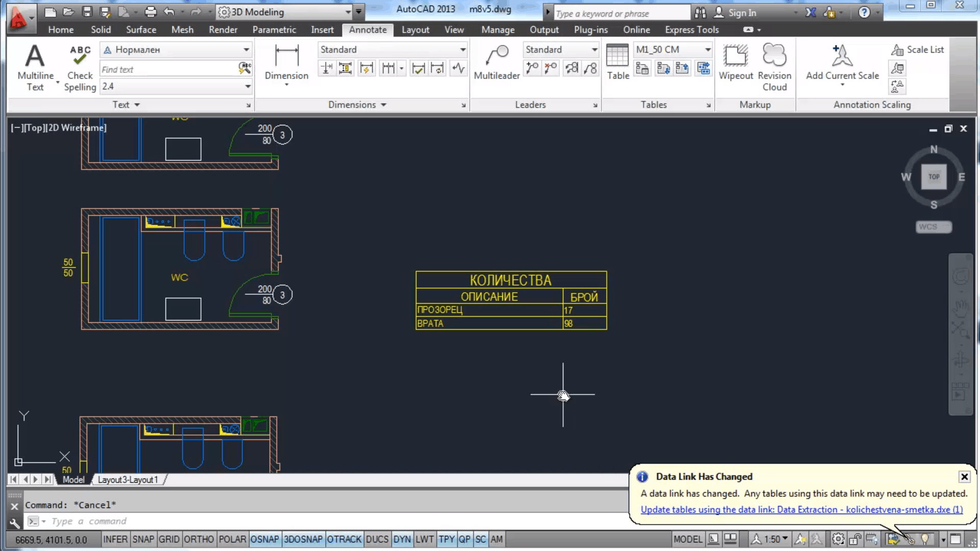
Task: Toggle DYN dynamic input
Action: point(402,539)
